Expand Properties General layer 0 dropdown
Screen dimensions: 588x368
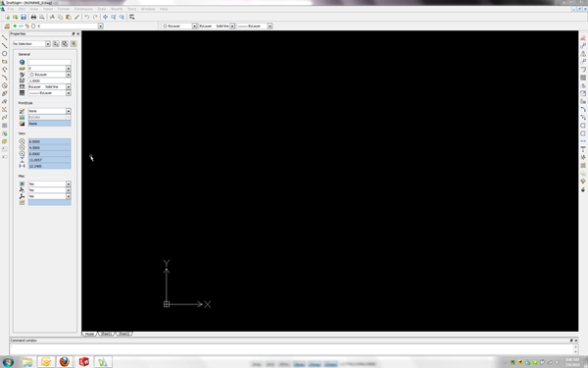click(x=69, y=69)
